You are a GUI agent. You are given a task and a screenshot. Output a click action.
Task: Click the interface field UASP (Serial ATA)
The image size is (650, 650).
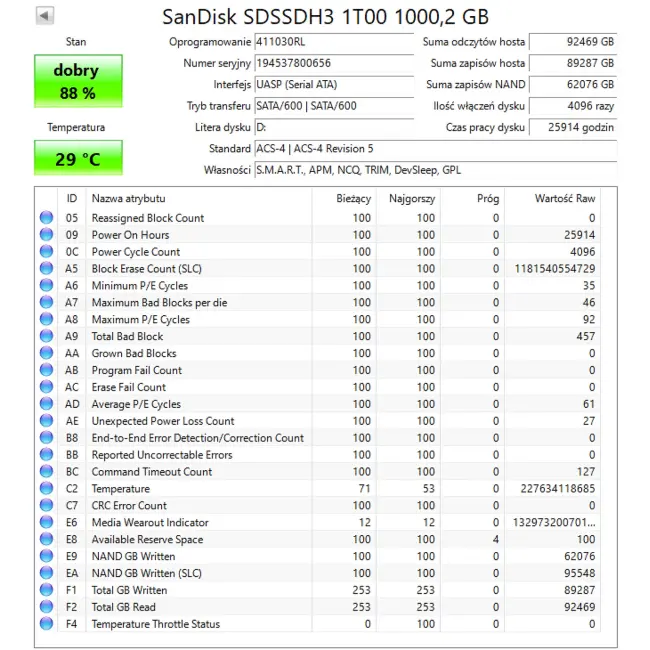click(x=334, y=85)
